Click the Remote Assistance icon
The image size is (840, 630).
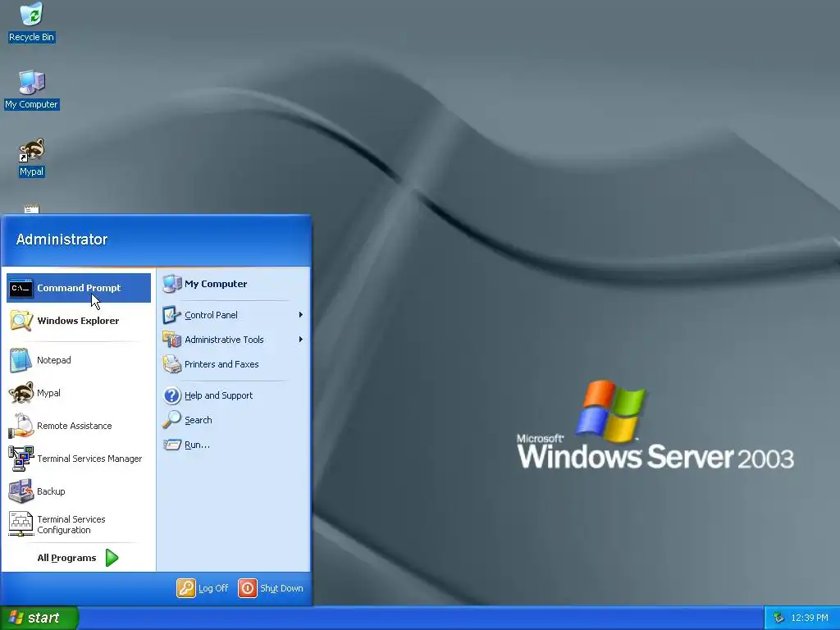21,426
